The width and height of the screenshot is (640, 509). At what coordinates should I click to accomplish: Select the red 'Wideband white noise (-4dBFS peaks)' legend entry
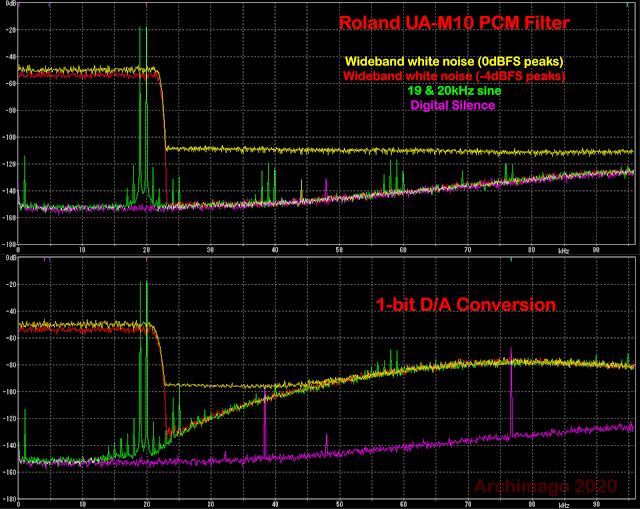click(454, 76)
